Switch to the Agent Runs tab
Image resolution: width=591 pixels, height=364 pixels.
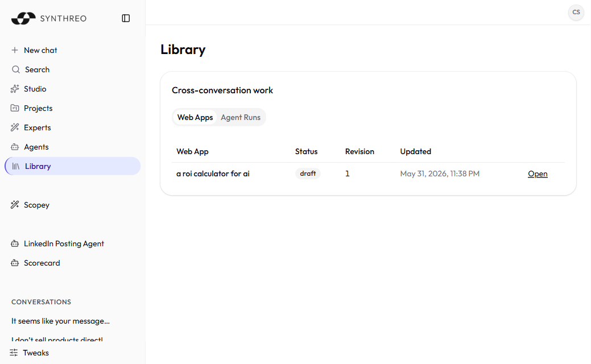pyautogui.click(x=241, y=117)
